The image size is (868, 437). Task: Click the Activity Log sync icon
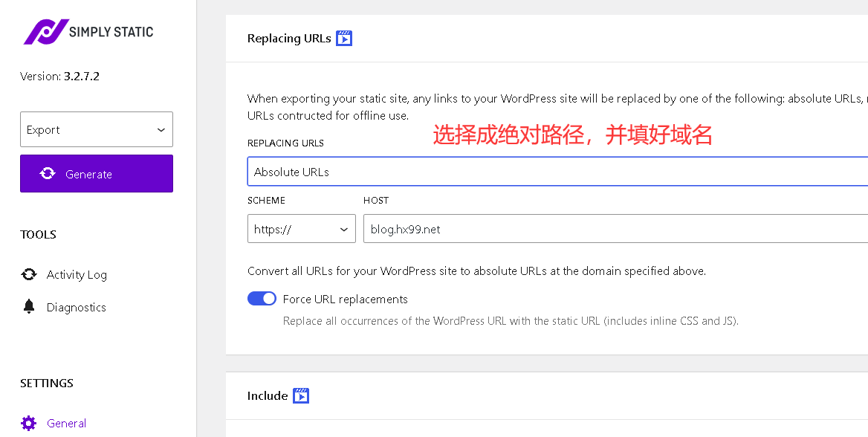coord(29,274)
